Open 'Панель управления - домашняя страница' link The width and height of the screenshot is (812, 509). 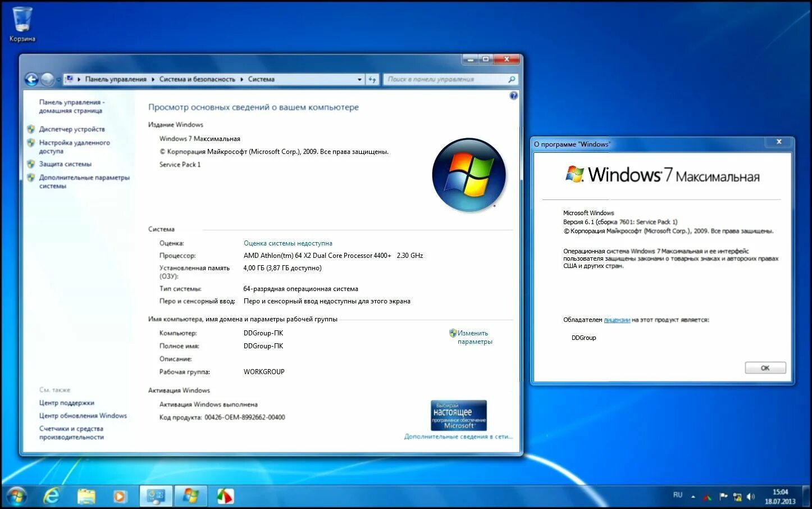coord(72,106)
